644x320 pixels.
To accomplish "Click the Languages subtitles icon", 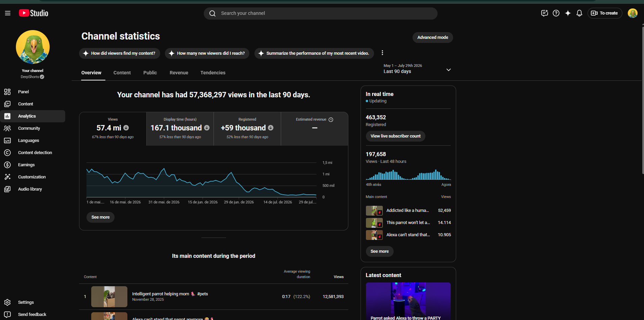I will 7,141.
